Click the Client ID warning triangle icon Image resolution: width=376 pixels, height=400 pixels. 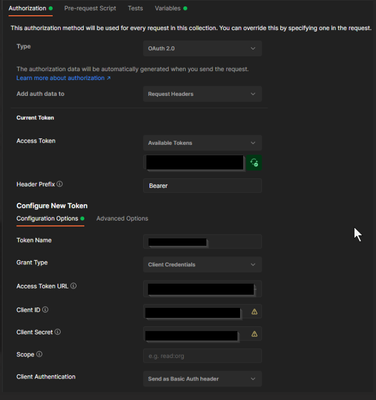tap(254, 312)
